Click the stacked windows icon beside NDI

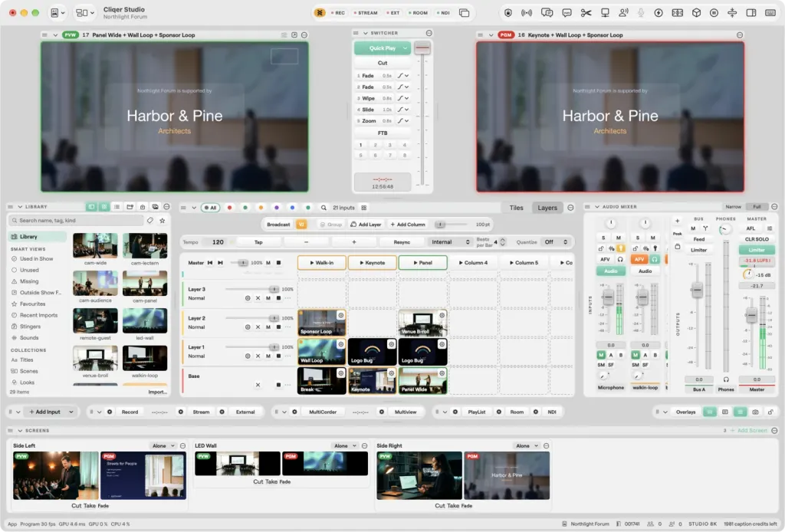tap(464, 13)
